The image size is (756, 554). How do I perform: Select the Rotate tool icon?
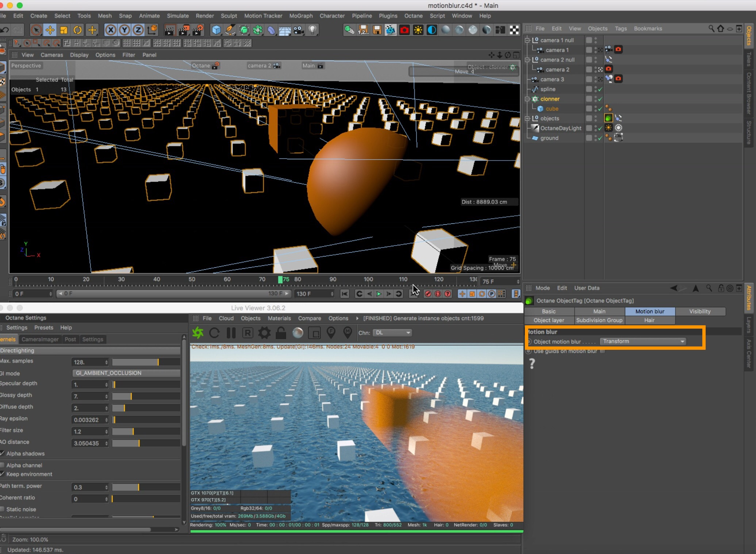coord(78,30)
